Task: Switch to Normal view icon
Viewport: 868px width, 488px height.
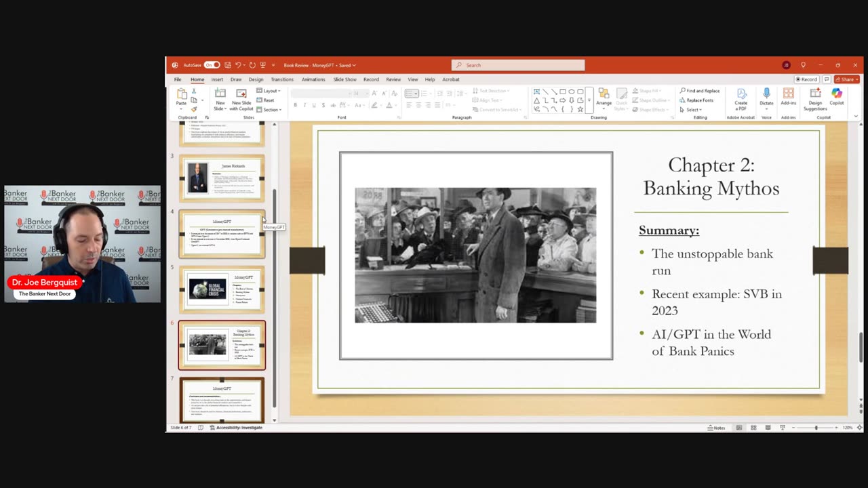Action: point(739,428)
